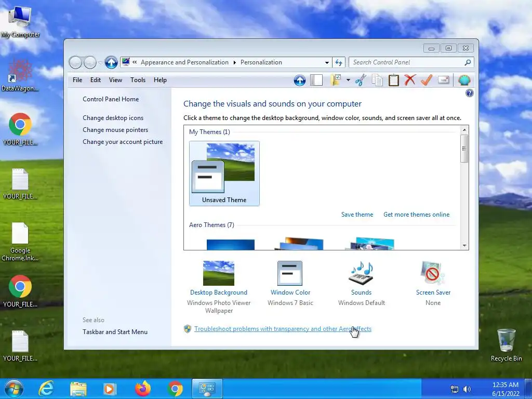The width and height of the screenshot is (532, 399).
Task: Click the blue Up arrow in the toolbar
Action: click(x=300, y=81)
